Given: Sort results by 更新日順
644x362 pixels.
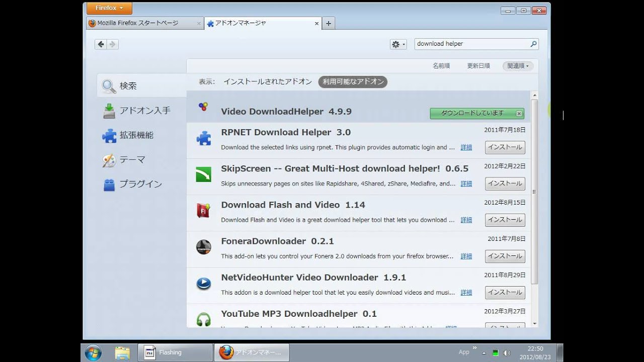Looking at the screenshot, I should (x=478, y=66).
